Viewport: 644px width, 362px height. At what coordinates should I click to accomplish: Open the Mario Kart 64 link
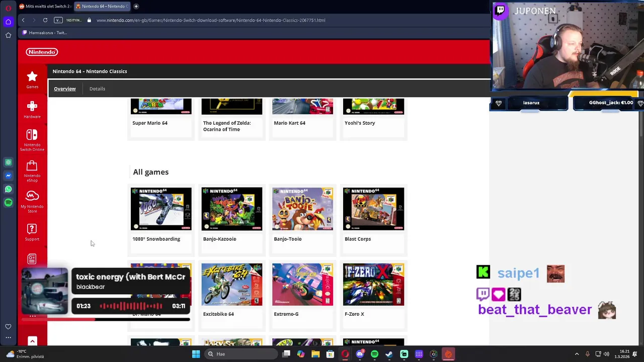point(289,123)
